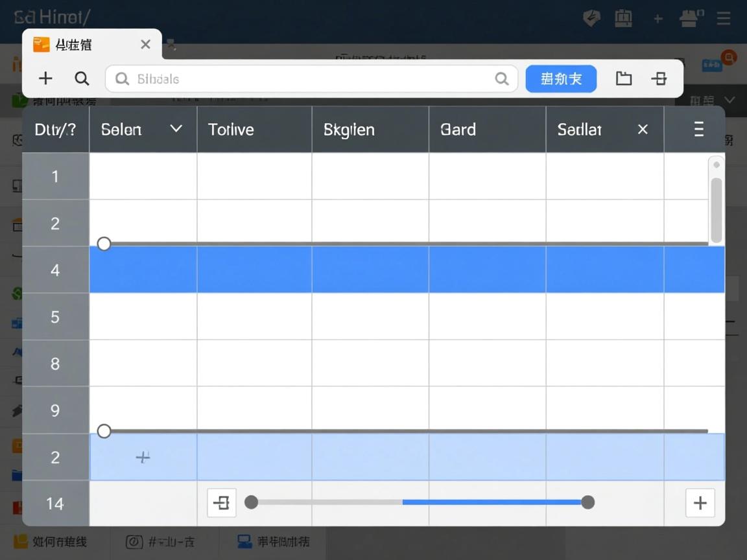Close the tab with orange icon
This screenshot has width=747, height=560.
145,44
